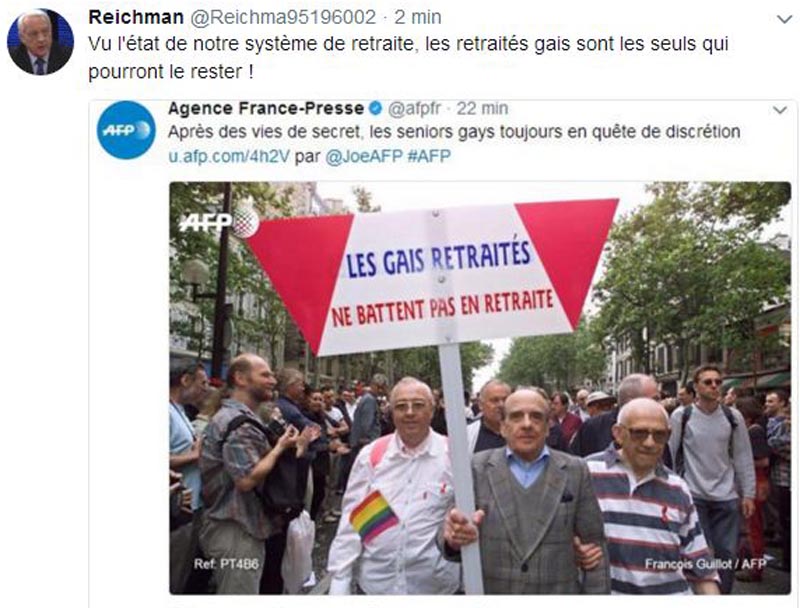800x608 pixels.
Task: Expand the Reichman tweet options chevron
Action: (x=784, y=19)
